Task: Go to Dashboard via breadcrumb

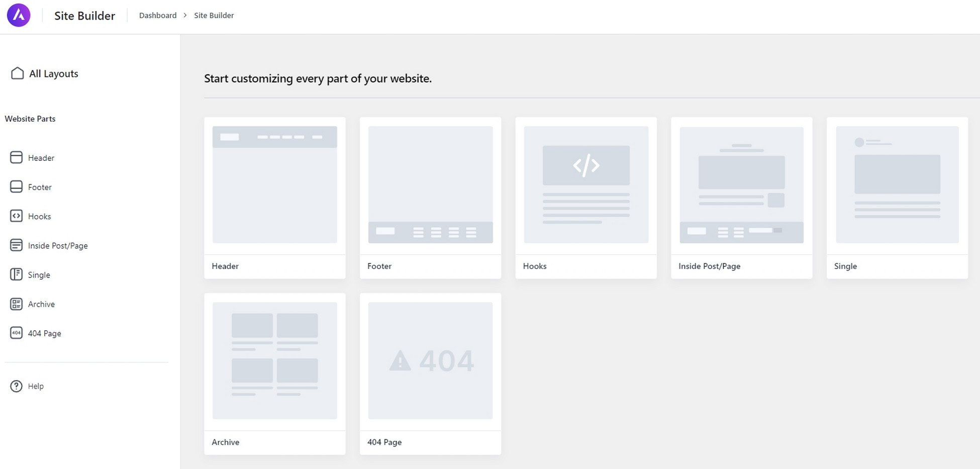Action: [x=158, y=15]
